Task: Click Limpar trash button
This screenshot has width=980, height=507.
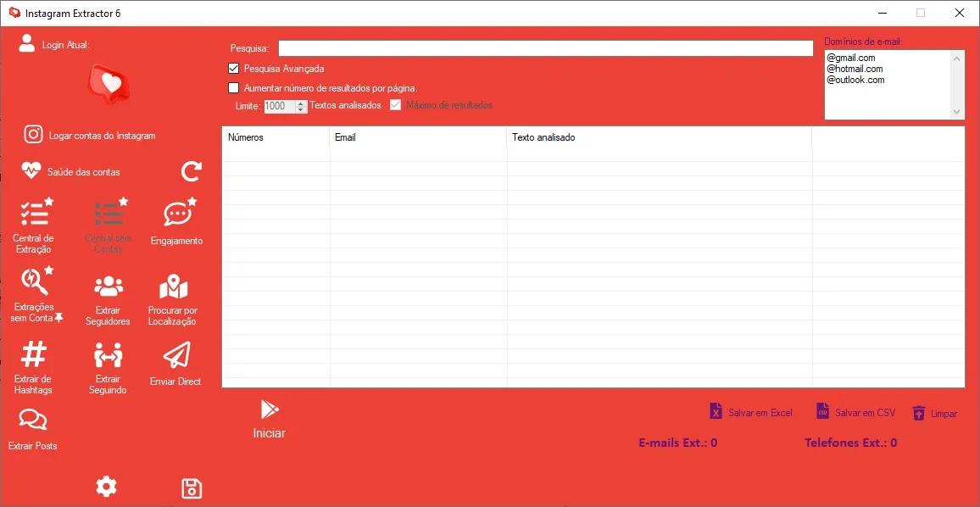Action: pyautogui.click(x=934, y=413)
